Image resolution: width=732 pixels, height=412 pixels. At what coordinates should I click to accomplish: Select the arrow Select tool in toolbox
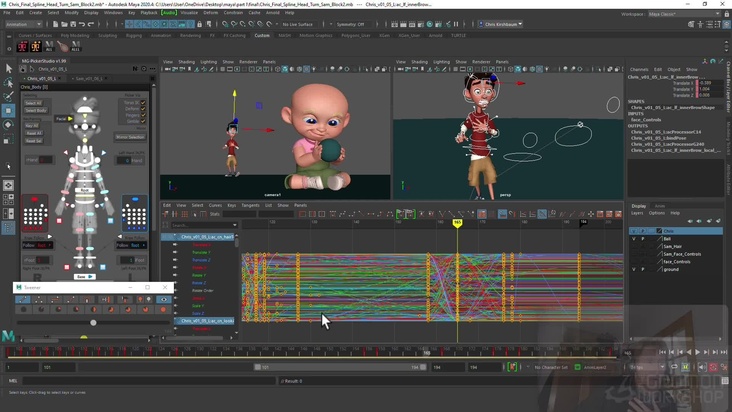8,69
